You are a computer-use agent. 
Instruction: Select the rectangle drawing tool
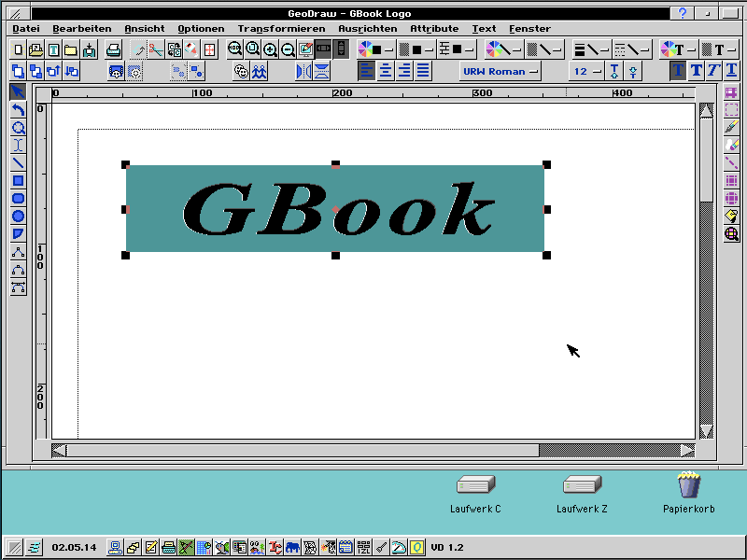pos(19,180)
